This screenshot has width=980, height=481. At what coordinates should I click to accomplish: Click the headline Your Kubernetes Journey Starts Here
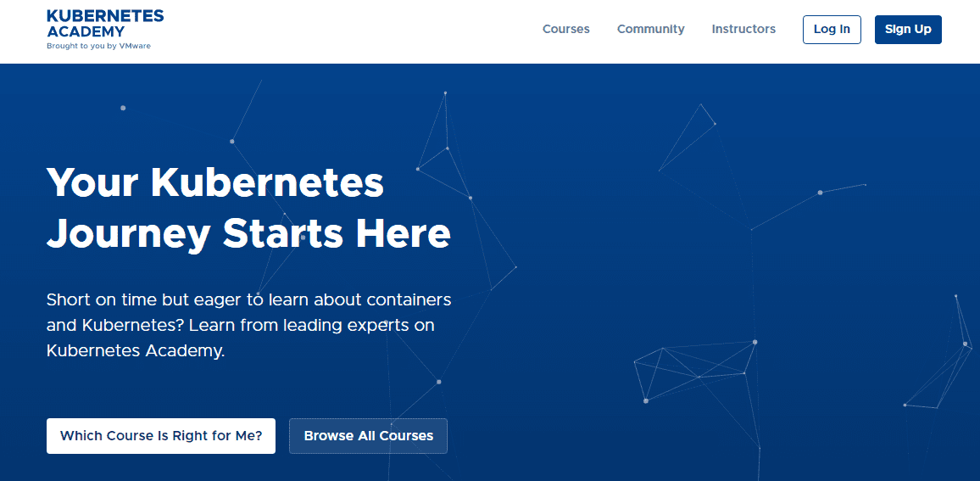[248, 209]
